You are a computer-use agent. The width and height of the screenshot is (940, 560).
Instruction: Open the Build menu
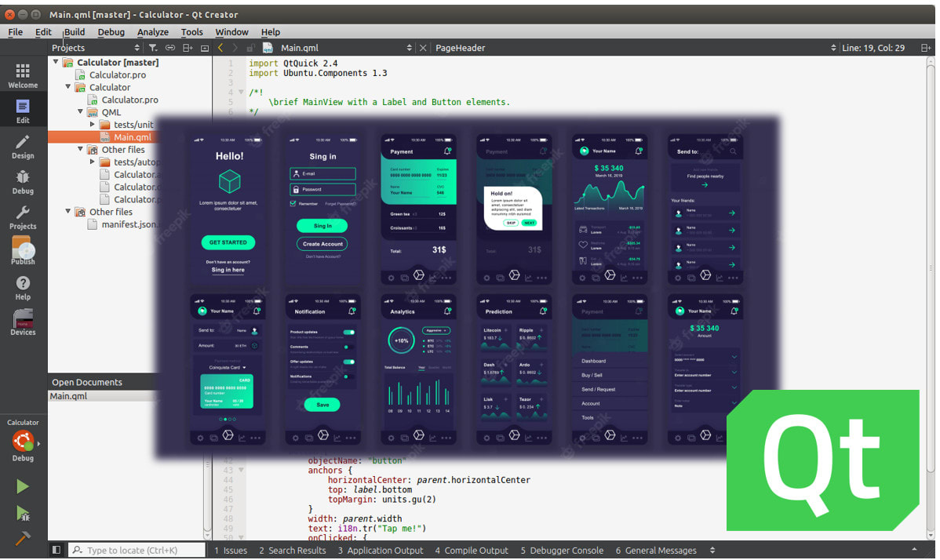74,31
